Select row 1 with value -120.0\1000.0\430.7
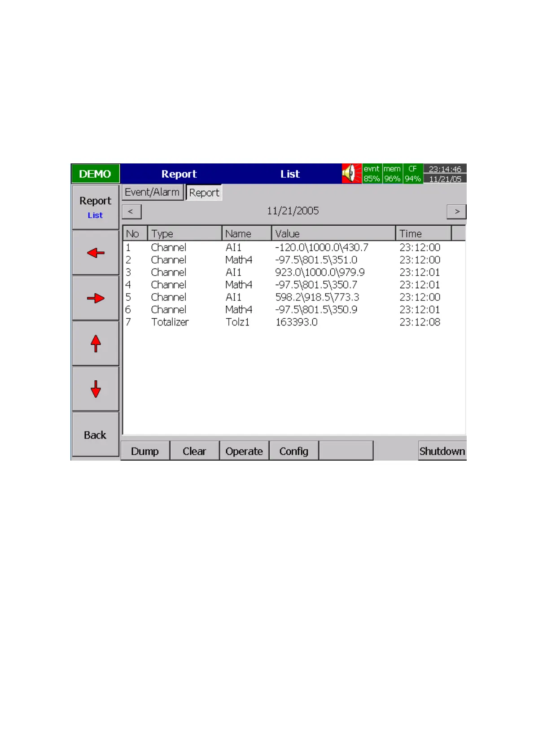Screen dimensions: 534x756 (294, 247)
